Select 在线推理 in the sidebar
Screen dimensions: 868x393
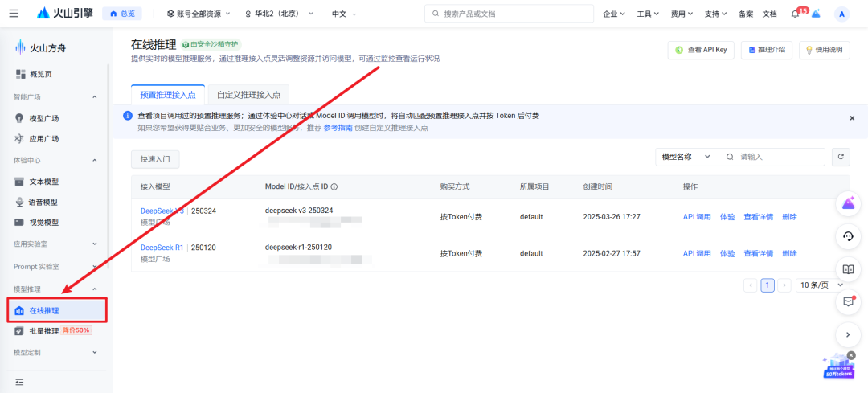(x=56, y=310)
